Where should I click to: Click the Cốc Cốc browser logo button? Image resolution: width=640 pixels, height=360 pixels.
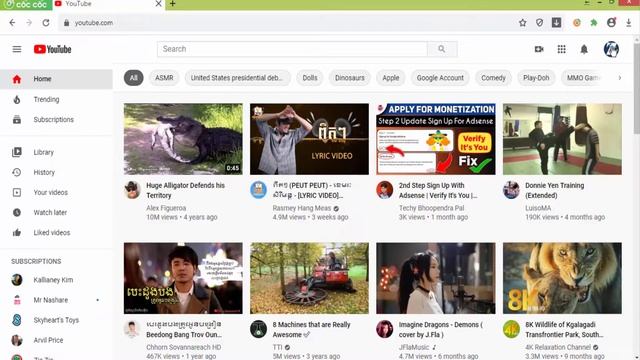26,4
